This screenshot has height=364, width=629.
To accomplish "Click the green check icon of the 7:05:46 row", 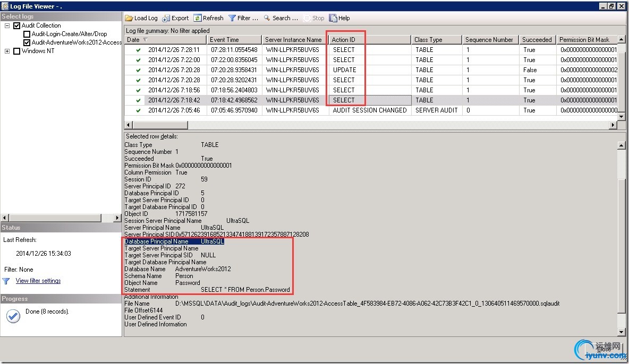I will (138, 110).
